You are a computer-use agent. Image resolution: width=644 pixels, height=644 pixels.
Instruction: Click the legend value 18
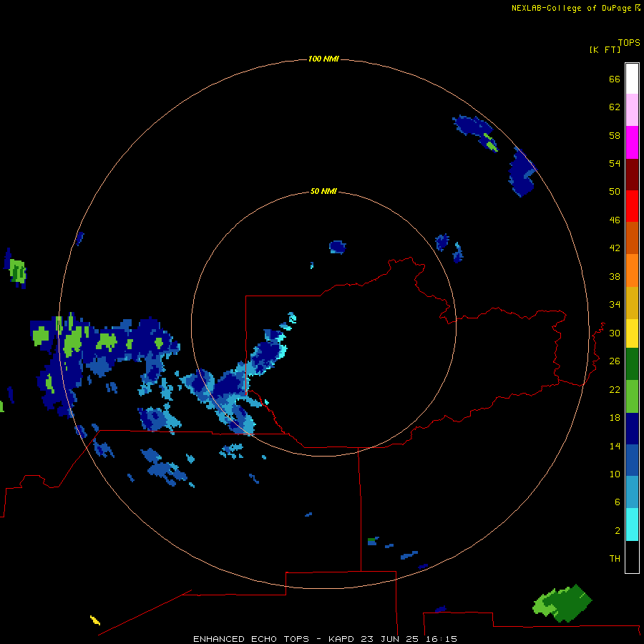tap(615, 418)
